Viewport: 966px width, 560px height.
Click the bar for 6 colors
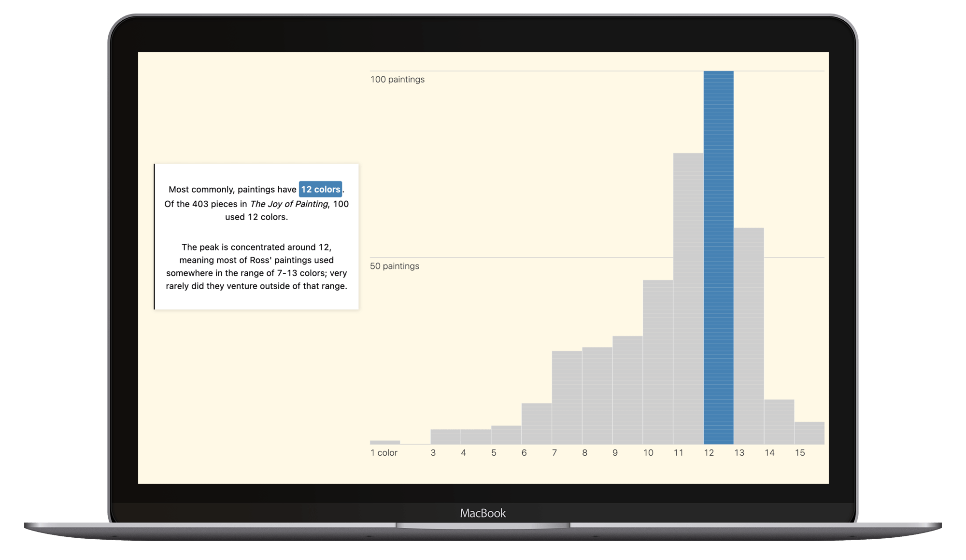pos(537,423)
